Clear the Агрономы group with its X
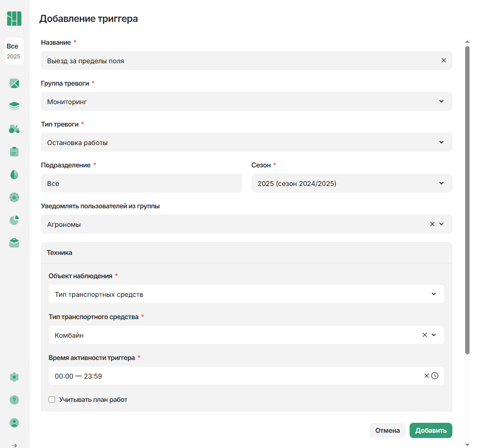479x448 pixels. point(432,224)
